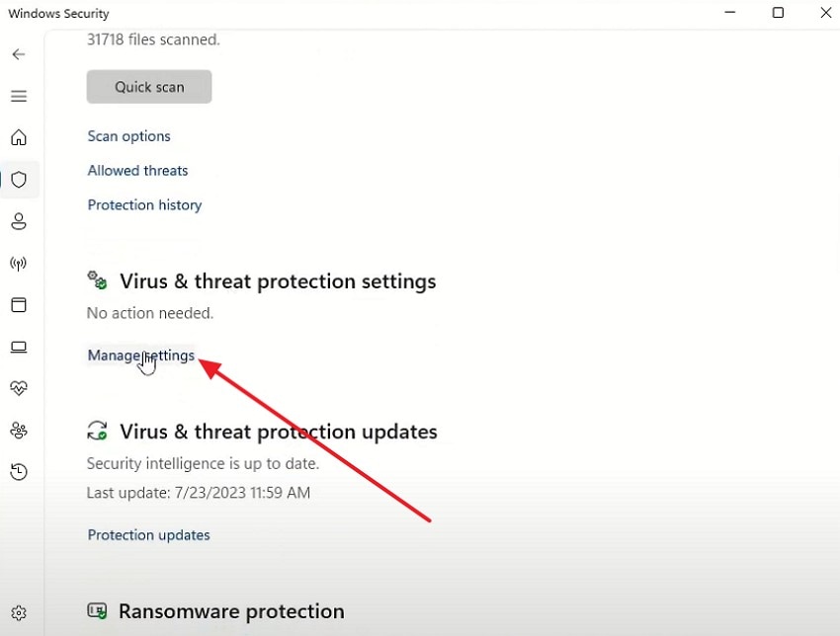Viewport: 840px width, 636px height.
Task: Open the Home sidebar icon
Action: [19, 137]
